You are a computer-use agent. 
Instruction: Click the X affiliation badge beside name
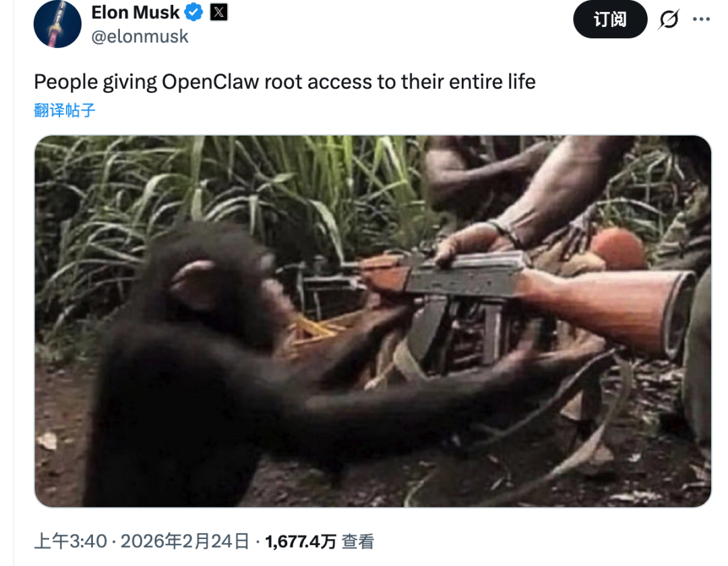click(218, 13)
